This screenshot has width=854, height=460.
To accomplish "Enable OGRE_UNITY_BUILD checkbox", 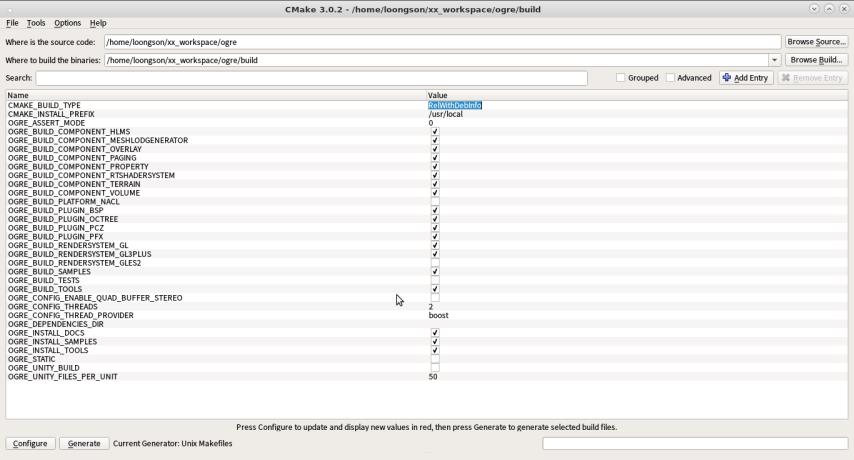I will pyautogui.click(x=435, y=368).
